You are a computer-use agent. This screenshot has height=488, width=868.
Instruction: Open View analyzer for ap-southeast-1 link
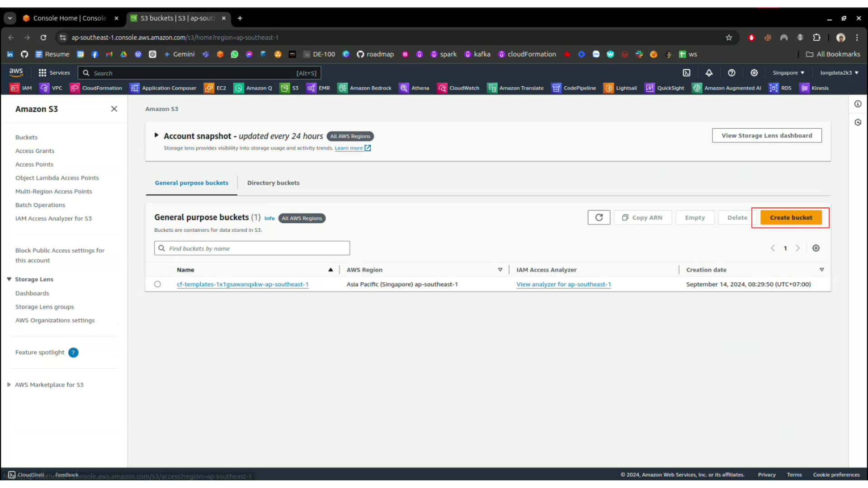coord(563,284)
